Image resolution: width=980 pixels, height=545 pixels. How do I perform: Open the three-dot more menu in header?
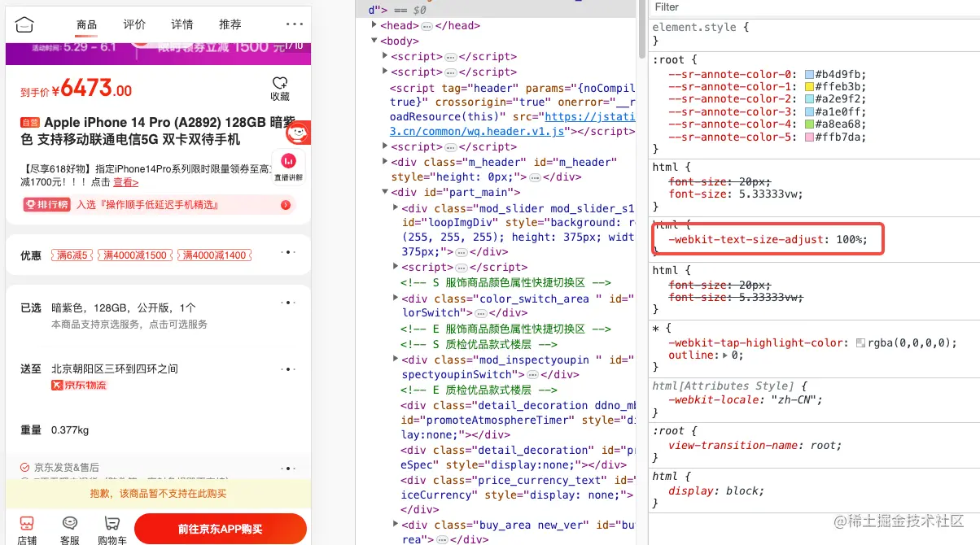(294, 24)
